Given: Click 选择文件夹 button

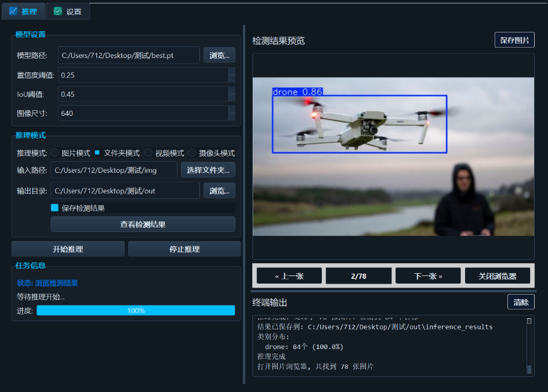Looking at the screenshot, I should click(208, 170).
